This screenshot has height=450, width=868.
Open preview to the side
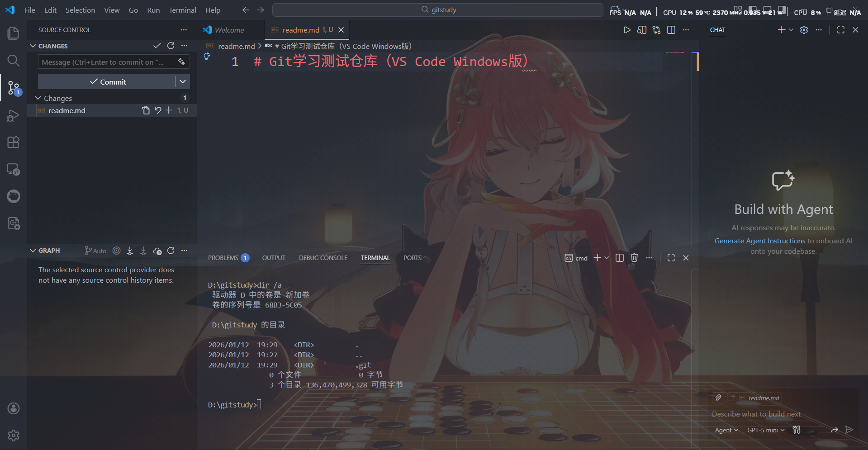click(x=642, y=30)
